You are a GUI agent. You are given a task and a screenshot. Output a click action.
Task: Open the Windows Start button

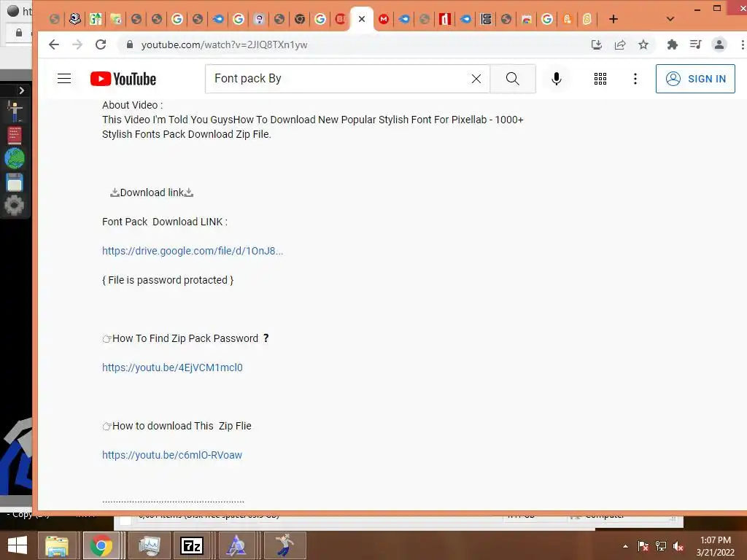[18, 545]
